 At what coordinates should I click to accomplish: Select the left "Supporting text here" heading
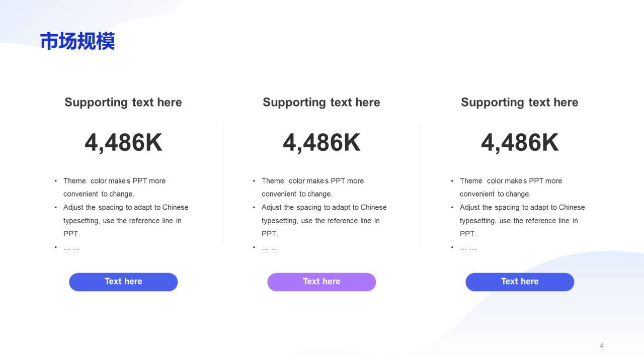point(123,103)
